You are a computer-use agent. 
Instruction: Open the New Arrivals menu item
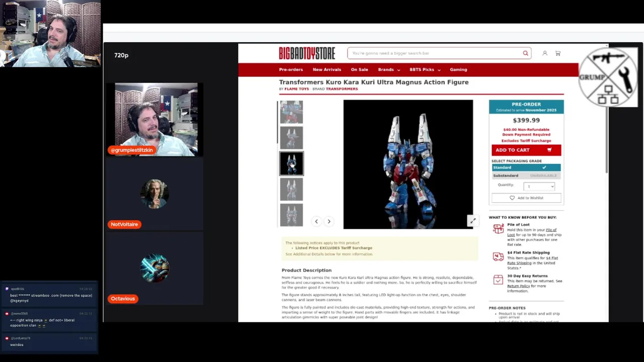(327, 70)
